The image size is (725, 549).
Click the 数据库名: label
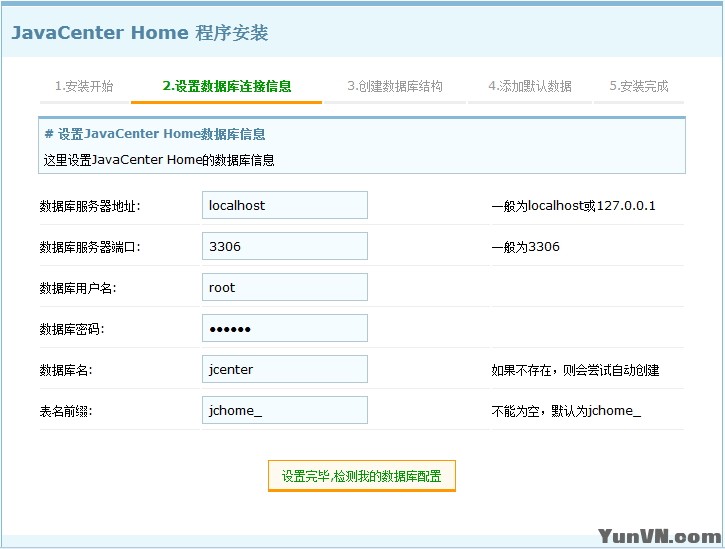[66, 370]
